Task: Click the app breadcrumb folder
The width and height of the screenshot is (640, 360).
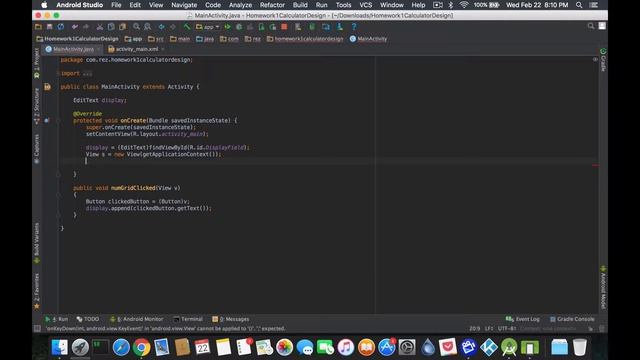Action: (x=133, y=39)
